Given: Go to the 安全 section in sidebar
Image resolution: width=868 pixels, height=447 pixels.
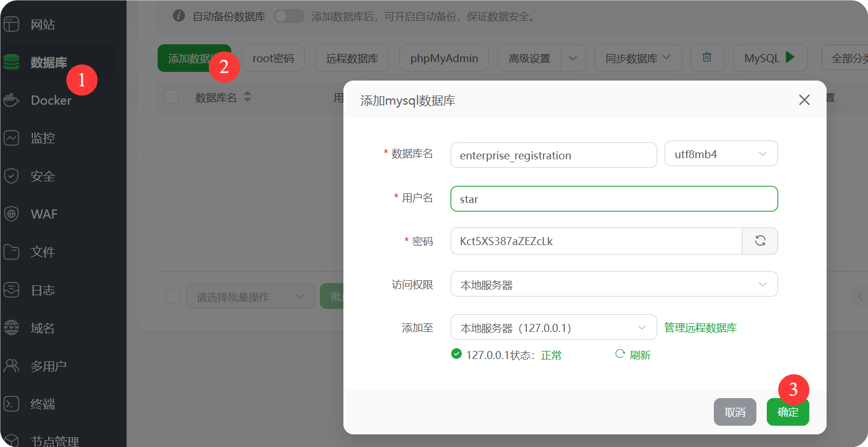Looking at the screenshot, I should coord(43,176).
